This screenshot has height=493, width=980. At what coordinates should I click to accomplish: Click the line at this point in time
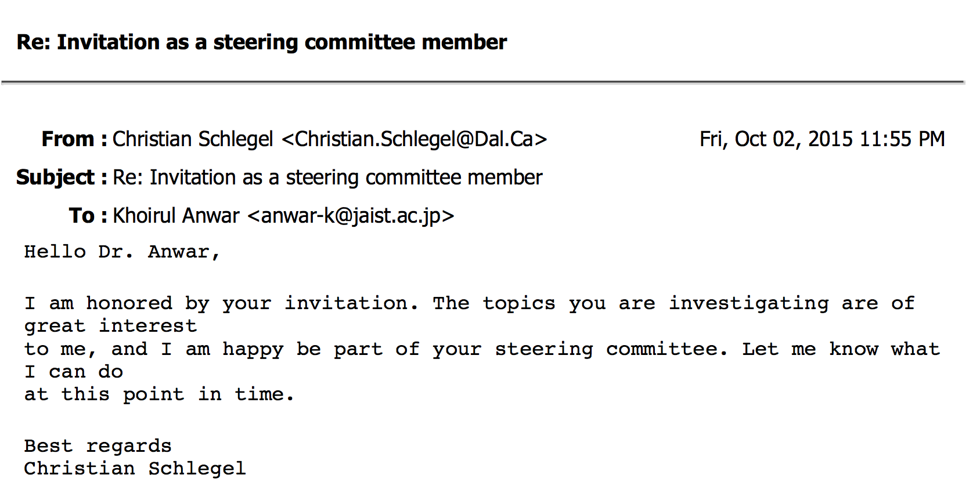coord(159,395)
